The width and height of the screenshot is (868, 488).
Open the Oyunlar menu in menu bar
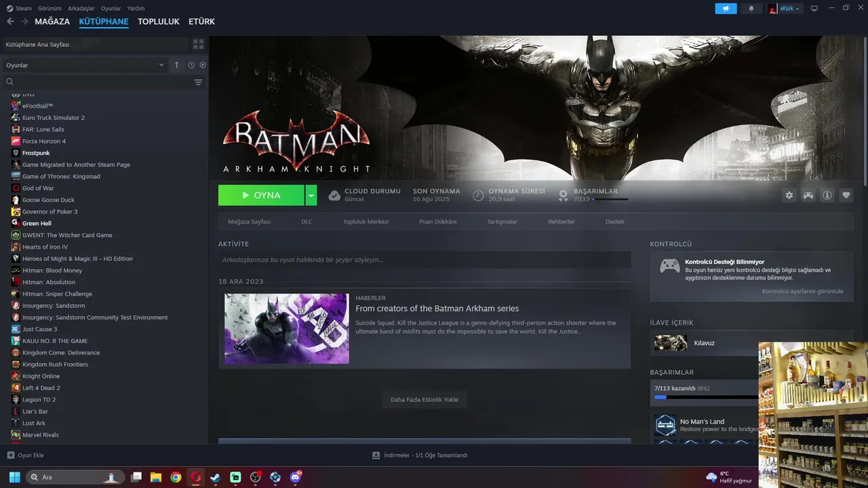pos(111,8)
